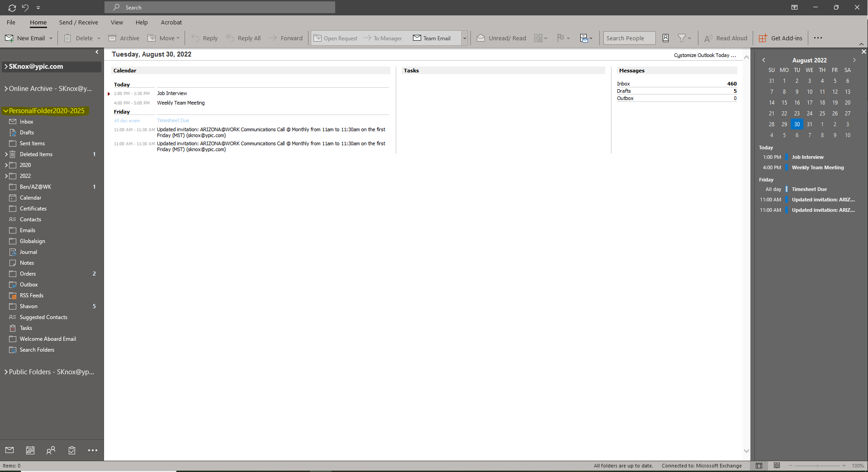Click the top Search box

coord(220,7)
